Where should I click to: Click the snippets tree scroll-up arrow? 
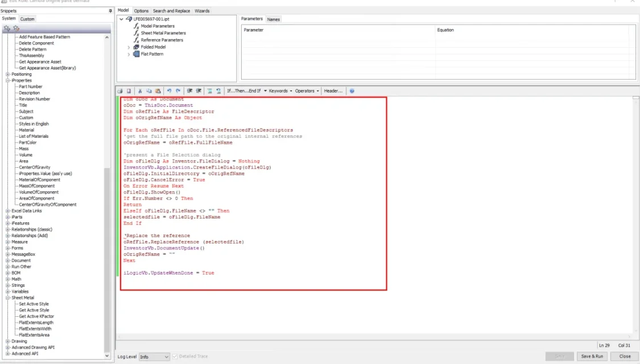coord(107,37)
